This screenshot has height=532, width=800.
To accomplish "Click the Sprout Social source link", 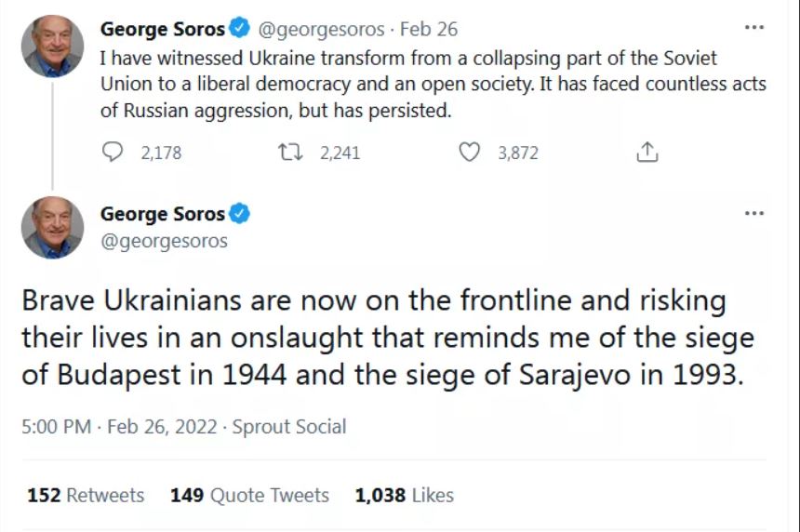I will click(x=288, y=427).
